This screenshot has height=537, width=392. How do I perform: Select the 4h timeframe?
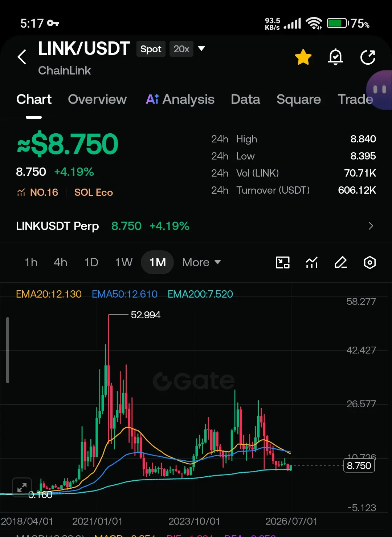tap(60, 262)
